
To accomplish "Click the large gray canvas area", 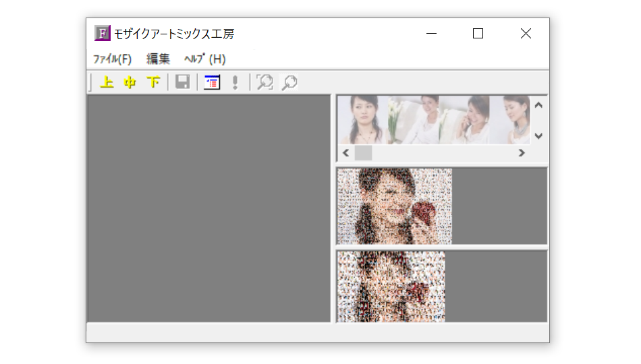I will 209,209.
